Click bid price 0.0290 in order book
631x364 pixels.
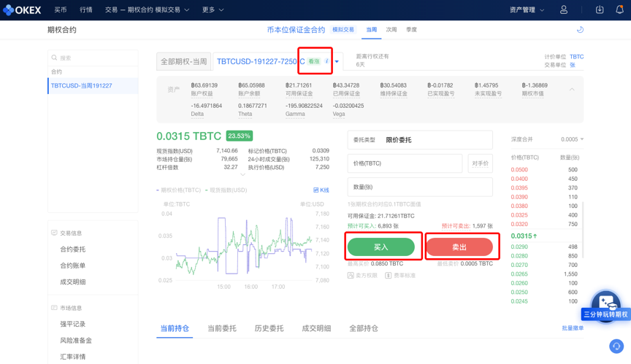[x=519, y=247]
